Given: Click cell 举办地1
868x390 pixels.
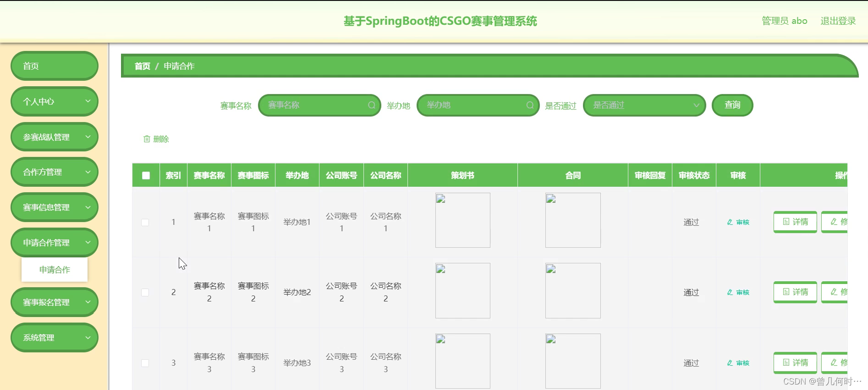Looking at the screenshot, I should pyautogui.click(x=297, y=222).
